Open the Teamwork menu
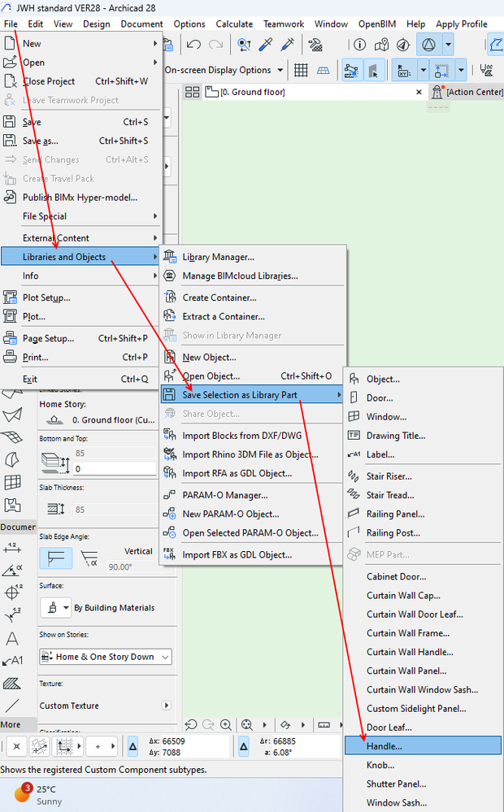 pos(284,24)
